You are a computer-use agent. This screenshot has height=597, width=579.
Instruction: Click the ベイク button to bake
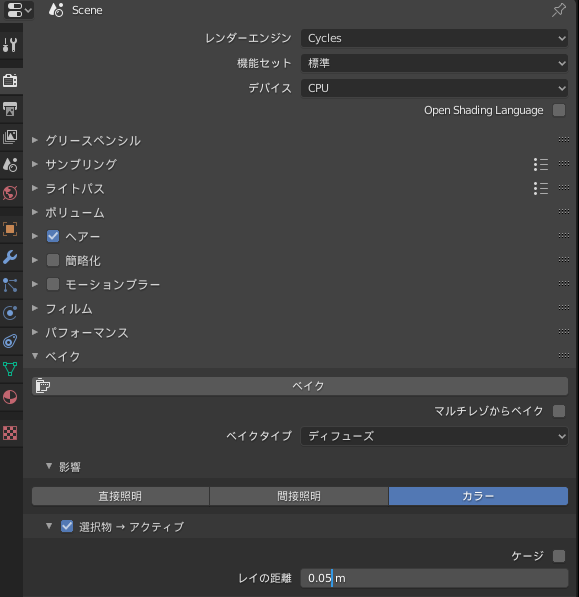pyautogui.click(x=300, y=386)
